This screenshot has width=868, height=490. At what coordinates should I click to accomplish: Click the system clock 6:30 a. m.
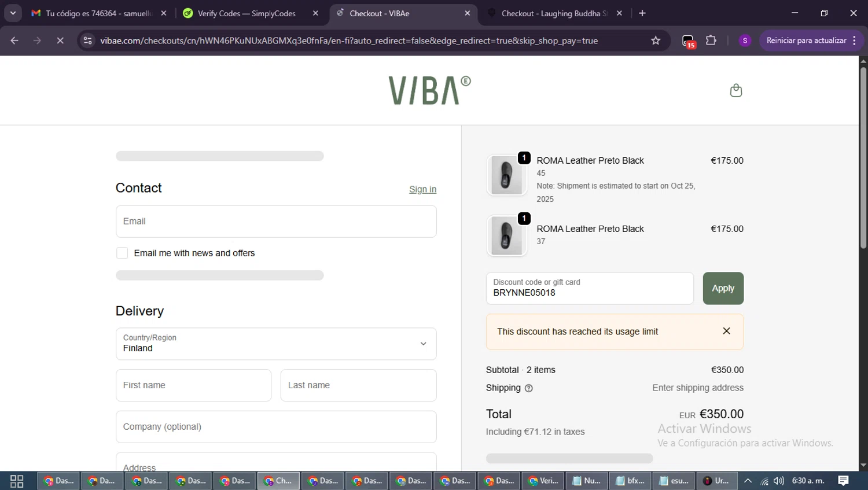pos(808,481)
